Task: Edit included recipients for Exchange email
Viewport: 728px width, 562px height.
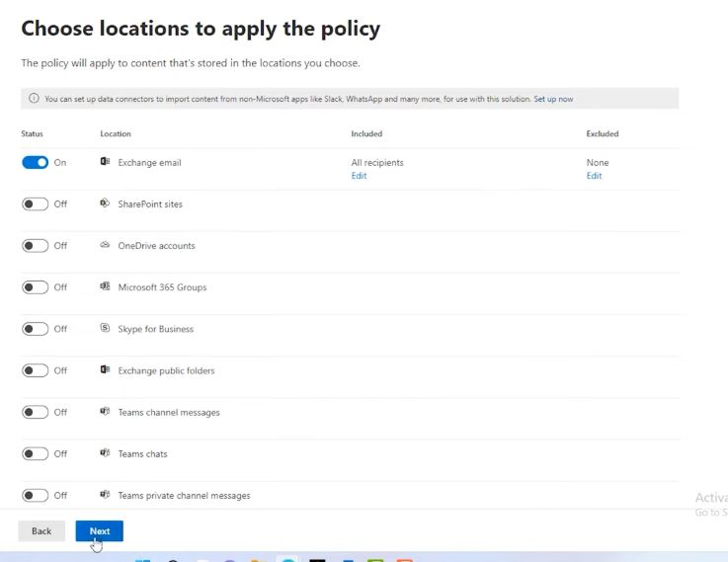Action: tap(359, 176)
